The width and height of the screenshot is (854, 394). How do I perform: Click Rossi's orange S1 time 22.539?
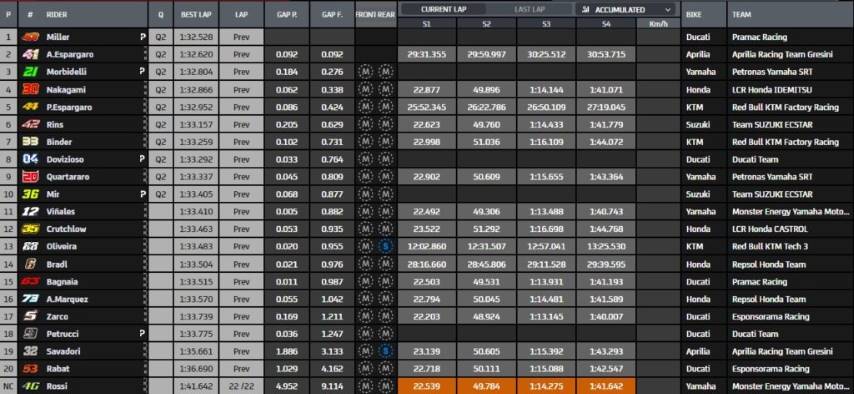click(x=427, y=386)
